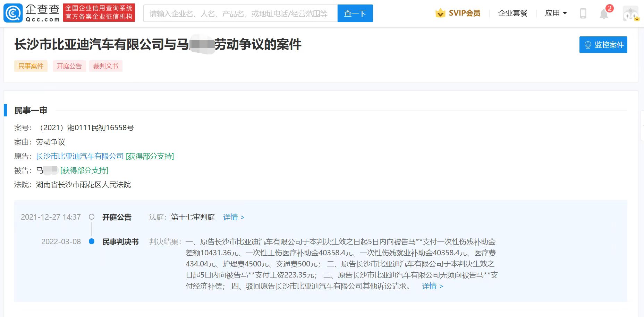This screenshot has width=644, height=317.
Task: Click the 监控案件 button
Action: [x=603, y=45]
